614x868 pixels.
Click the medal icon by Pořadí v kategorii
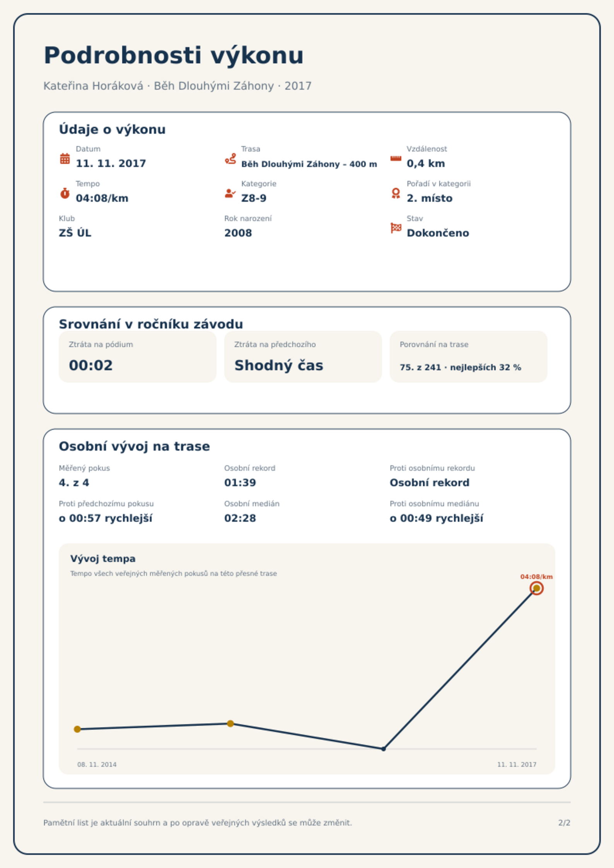click(396, 193)
